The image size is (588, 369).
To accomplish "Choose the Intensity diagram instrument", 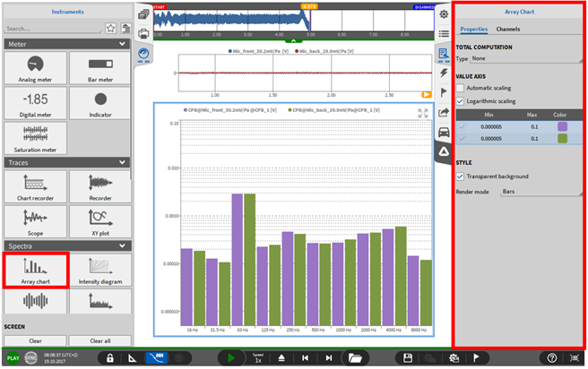I will 101,269.
